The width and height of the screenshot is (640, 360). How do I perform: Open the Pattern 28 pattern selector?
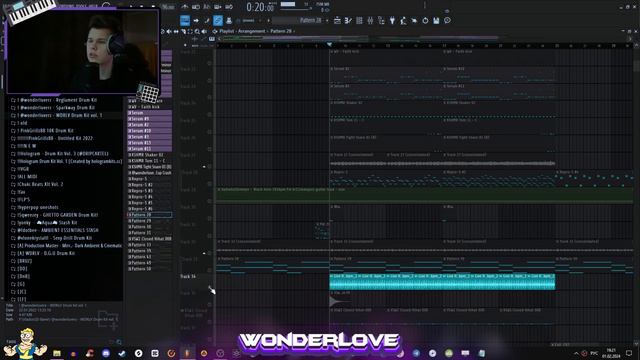(298, 20)
